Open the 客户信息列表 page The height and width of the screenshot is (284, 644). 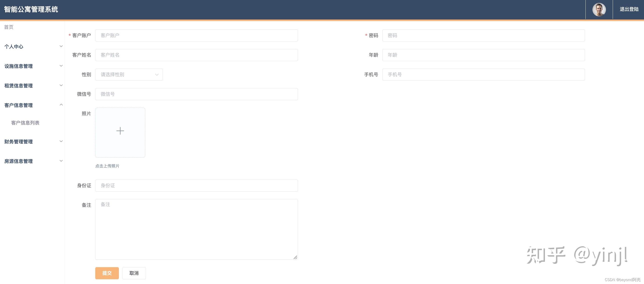[25, 122]
